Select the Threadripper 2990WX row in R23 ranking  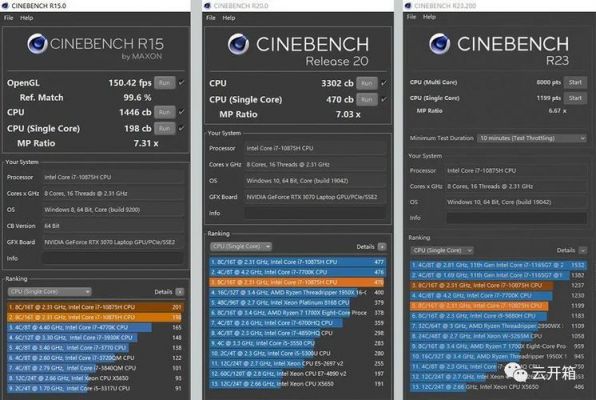click(498, 326)
